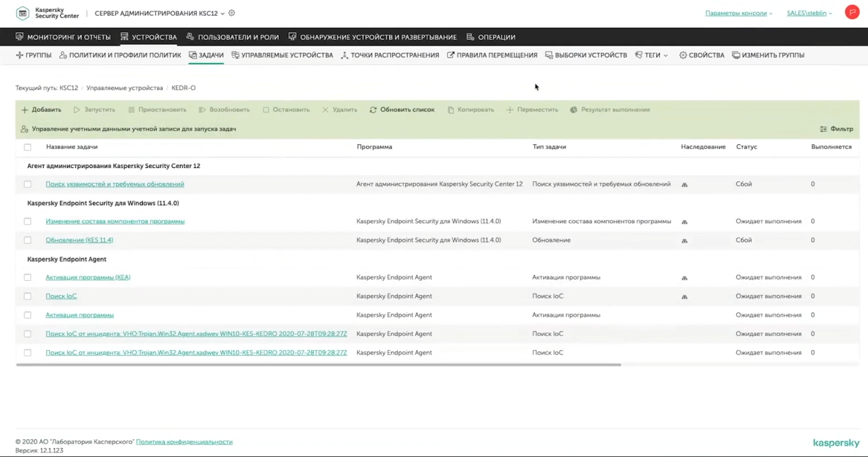Open the Политика конфиденциальности link
This screenshot has width=868, height=457.
point(184,442)
